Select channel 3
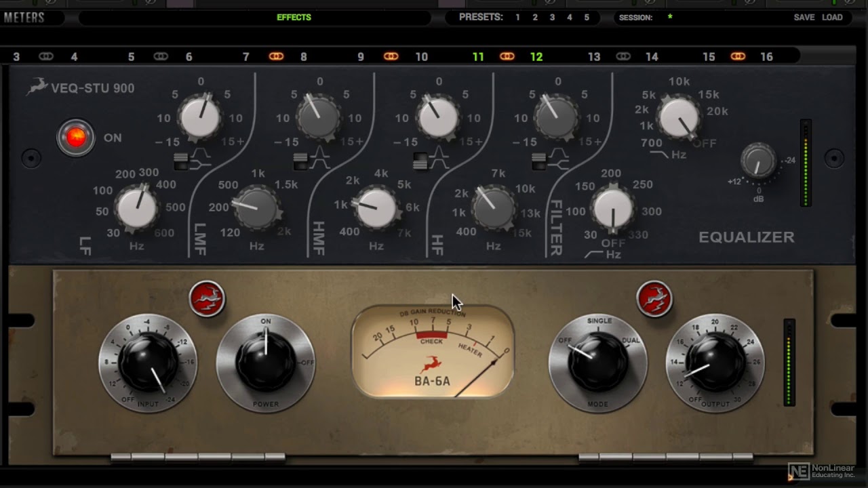Viewport: 868px width, 488px height. point(16,57)
